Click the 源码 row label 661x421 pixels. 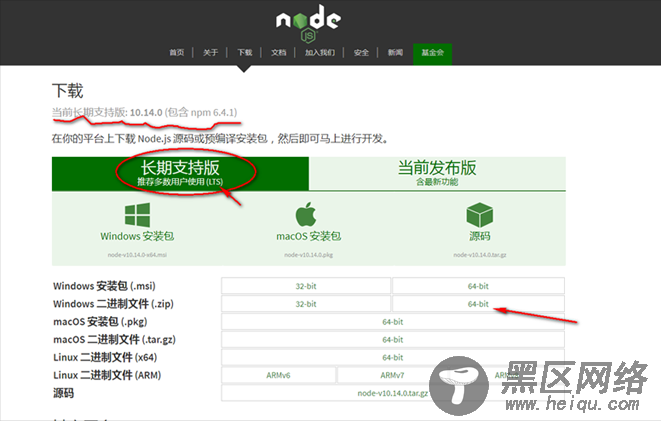click(x=63, y=393)
